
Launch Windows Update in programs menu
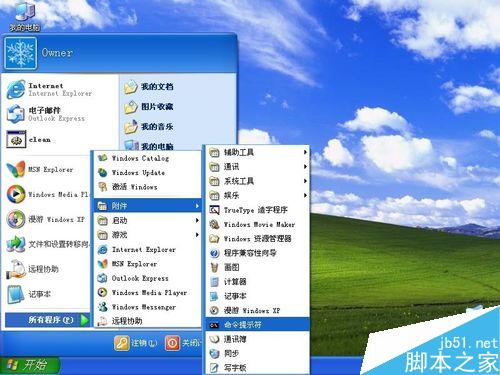click(148, 173)
